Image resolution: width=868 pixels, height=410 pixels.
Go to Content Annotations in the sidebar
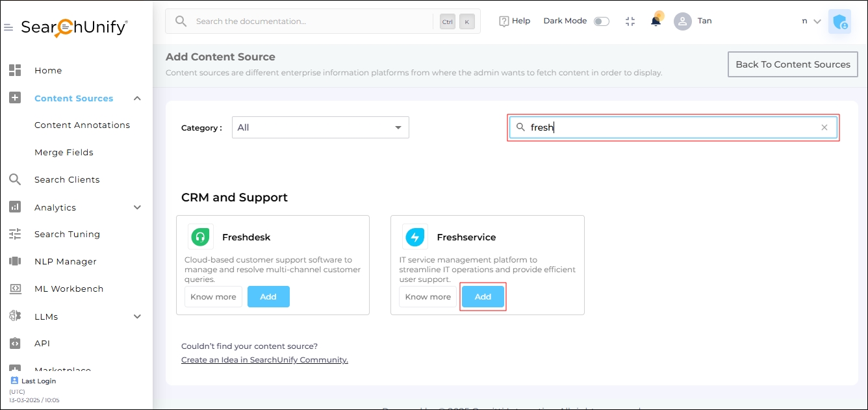(82, 125)
